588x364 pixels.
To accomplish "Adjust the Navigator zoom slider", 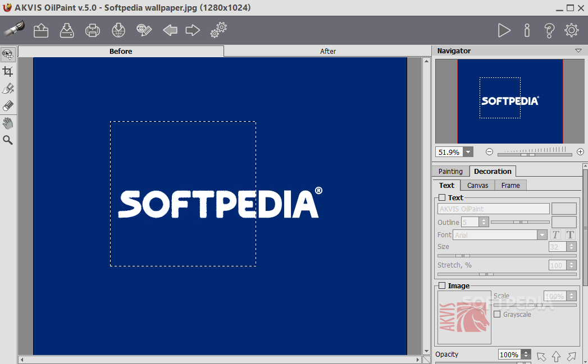I will (535, 154).
